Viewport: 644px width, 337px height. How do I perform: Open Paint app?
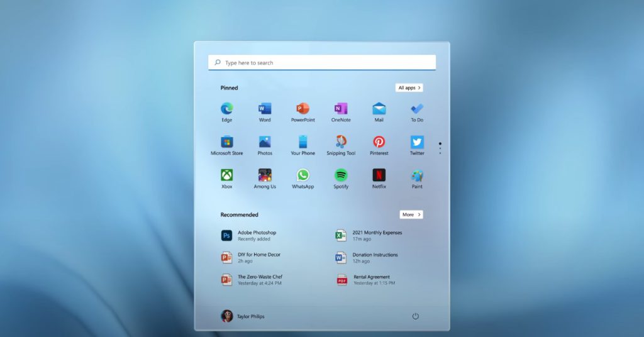click(x=417, y=179)
